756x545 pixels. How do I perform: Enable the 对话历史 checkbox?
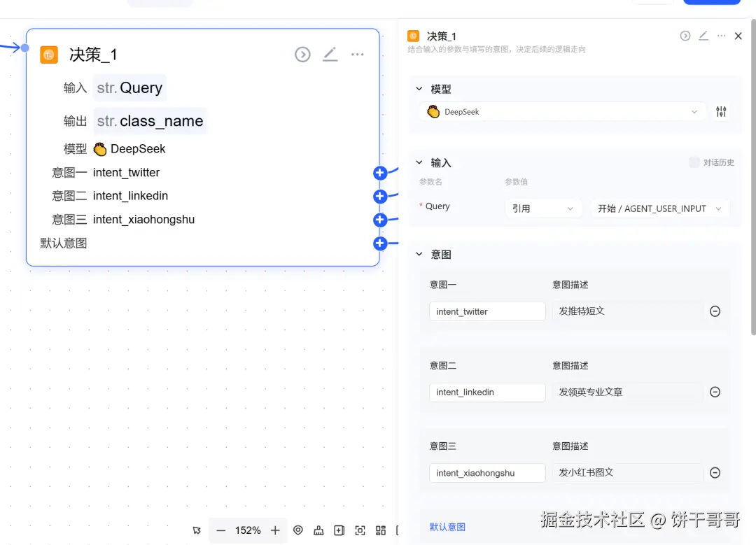coord(694,162)
